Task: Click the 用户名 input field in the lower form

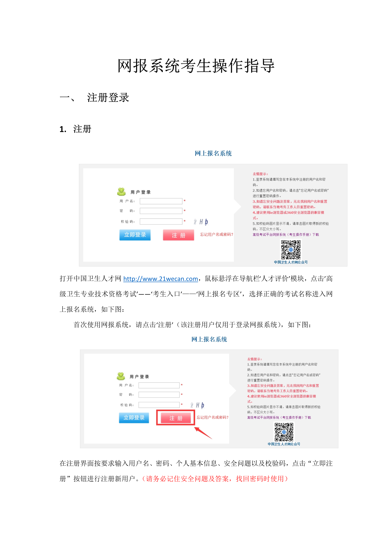Action: coord(159,385)
